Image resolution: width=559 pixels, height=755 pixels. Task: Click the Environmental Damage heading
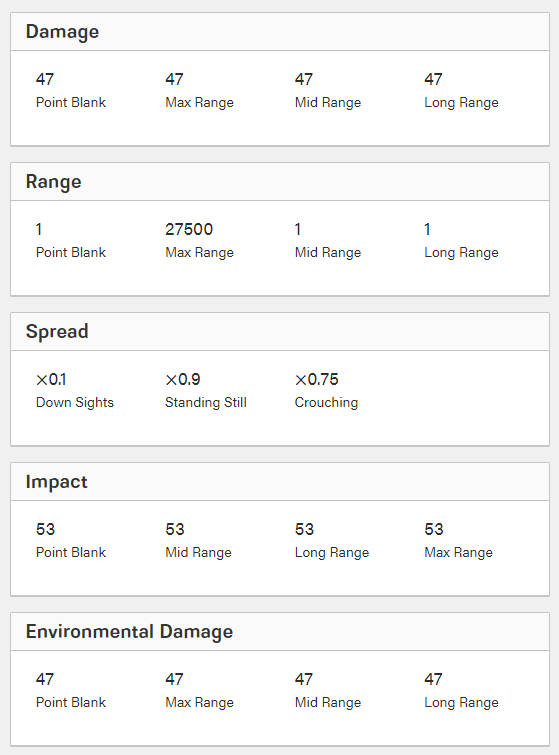pyautogui.click(x=129, y=632)
